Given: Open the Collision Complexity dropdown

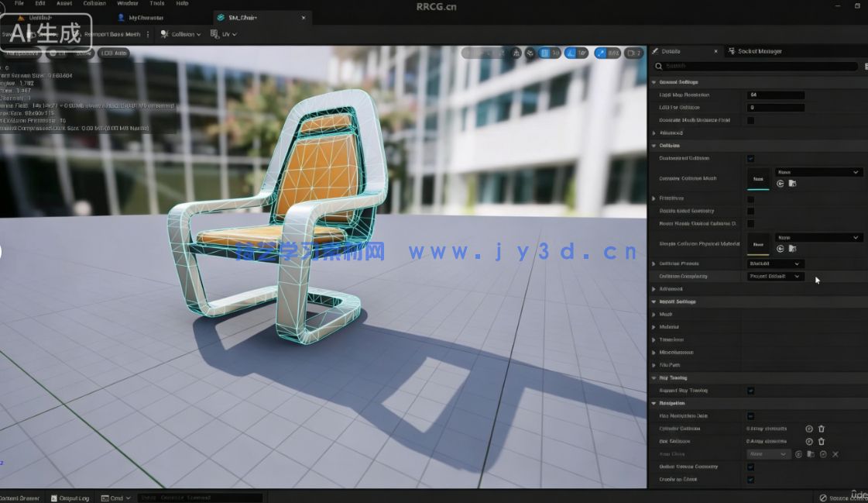Looking at the screenshot, I should [776, 276].
